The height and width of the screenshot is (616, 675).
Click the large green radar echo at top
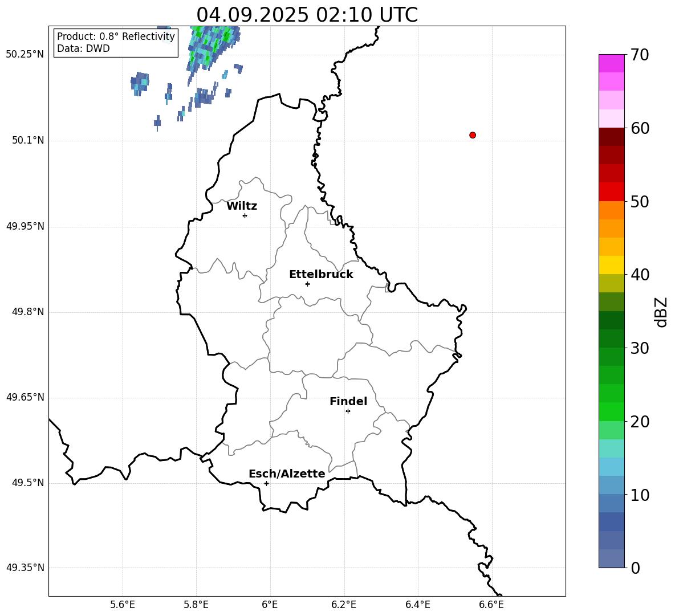coord(212,46)
